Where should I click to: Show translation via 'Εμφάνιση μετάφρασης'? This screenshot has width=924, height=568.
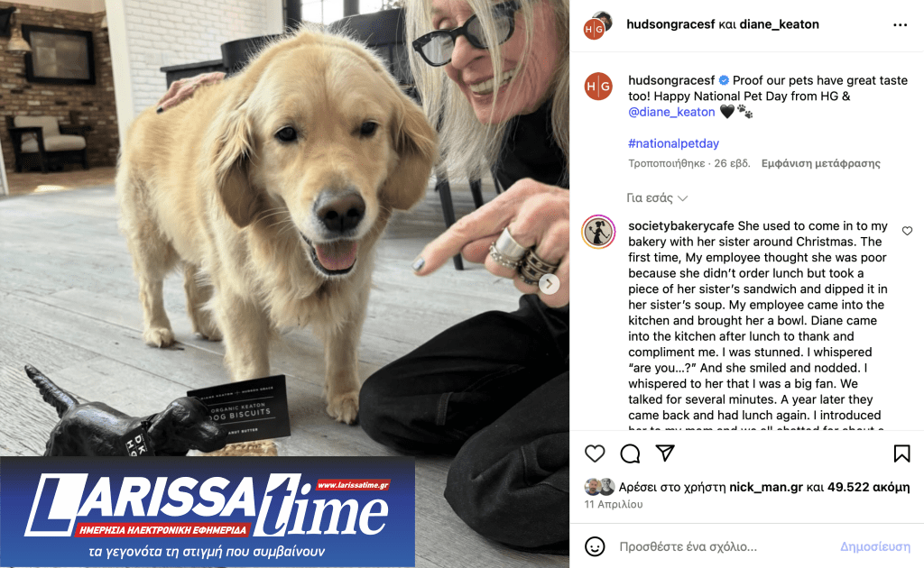820,163
